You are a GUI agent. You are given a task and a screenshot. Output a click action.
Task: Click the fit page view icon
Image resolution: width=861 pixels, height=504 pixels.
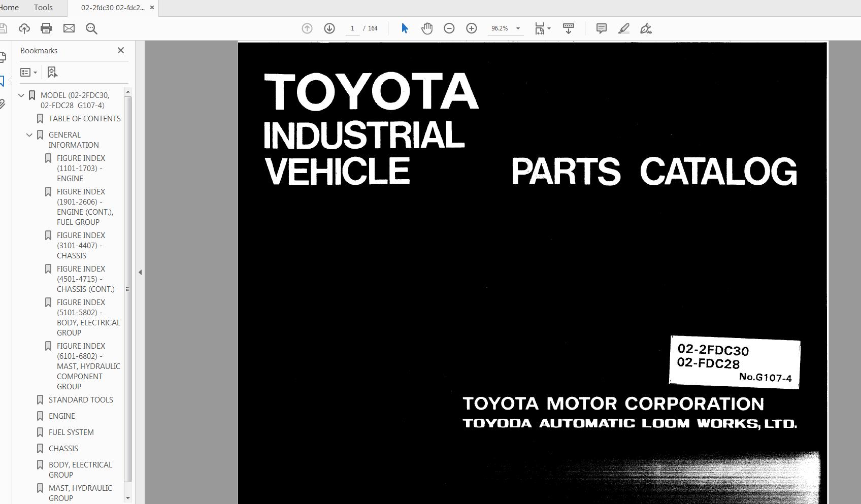point(540,28)
